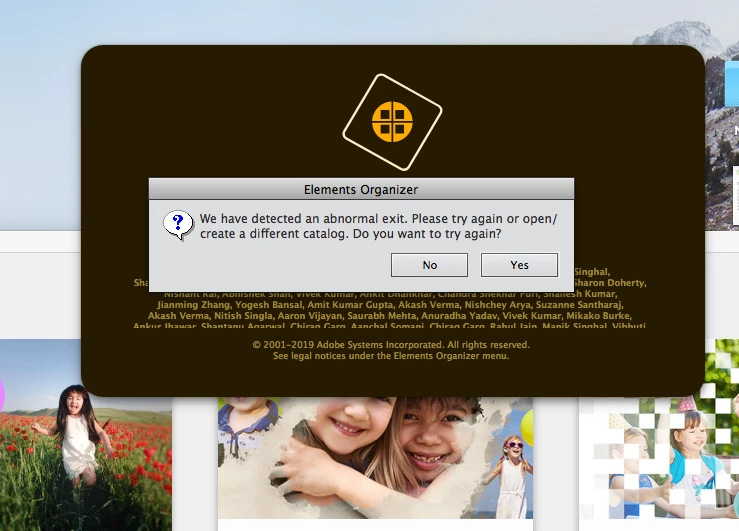Click the question mark dialog icon

coord(178,225)
